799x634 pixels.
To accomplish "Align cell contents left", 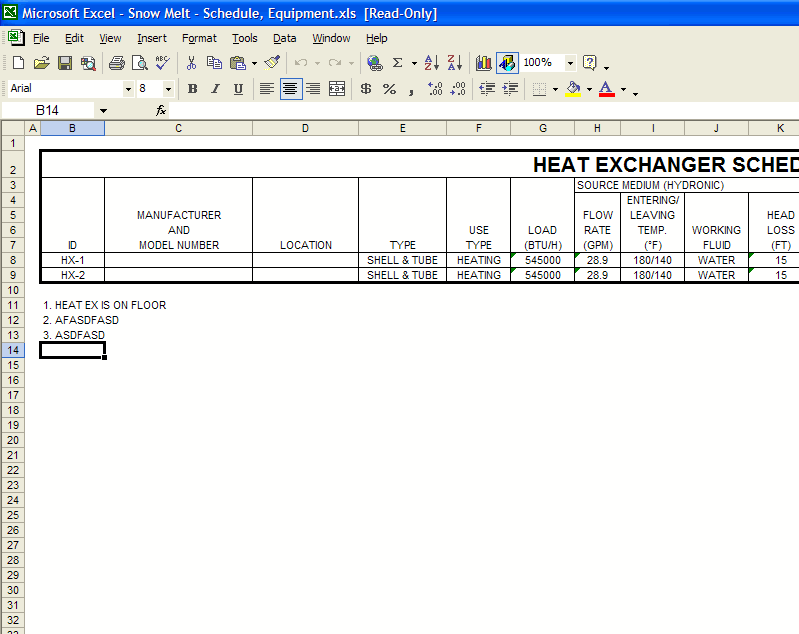I will pyautogui.click(x=267, y=89).
